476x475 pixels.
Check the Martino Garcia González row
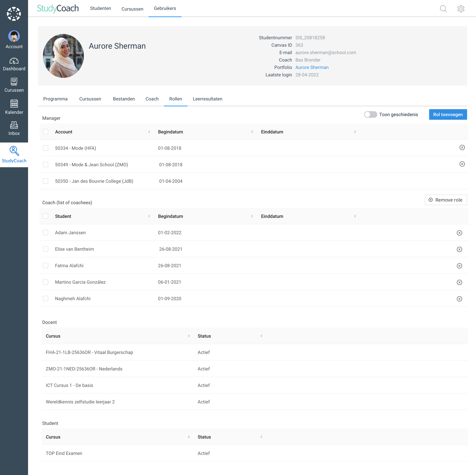click(46, 282)
